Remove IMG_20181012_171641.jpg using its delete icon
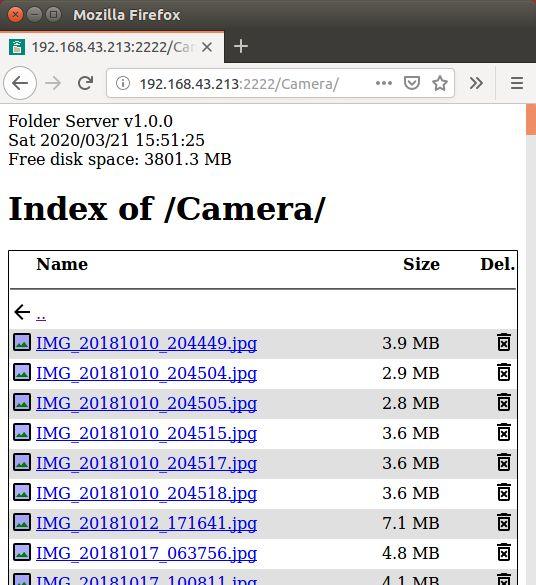The width and height of the screenshot is (536, 585). [x=504, y=522]
